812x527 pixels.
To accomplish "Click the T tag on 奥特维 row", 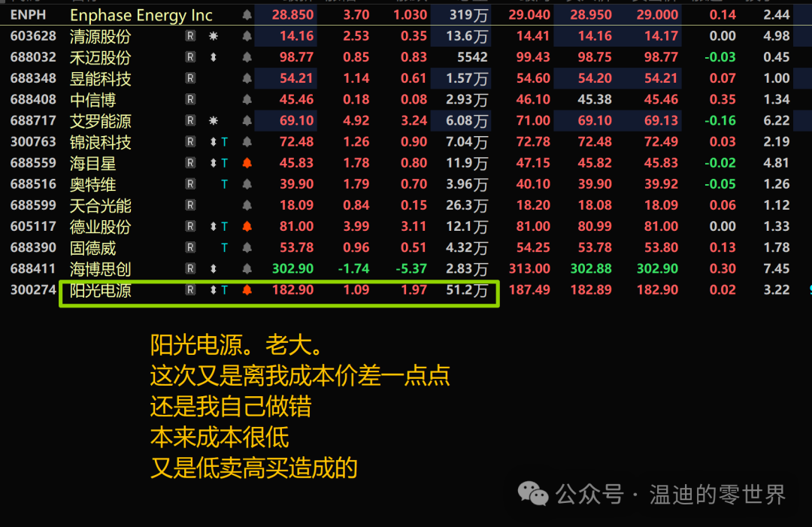I will (224, 184).
